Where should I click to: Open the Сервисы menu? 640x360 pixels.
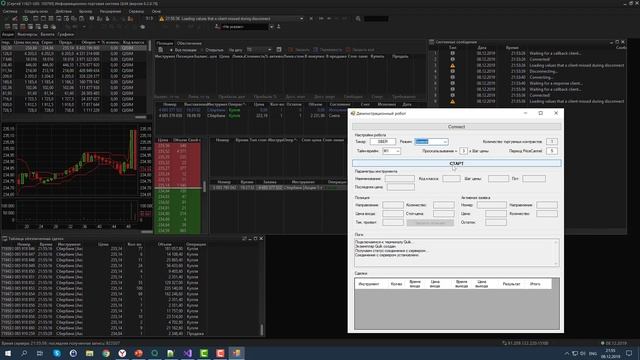136,11
